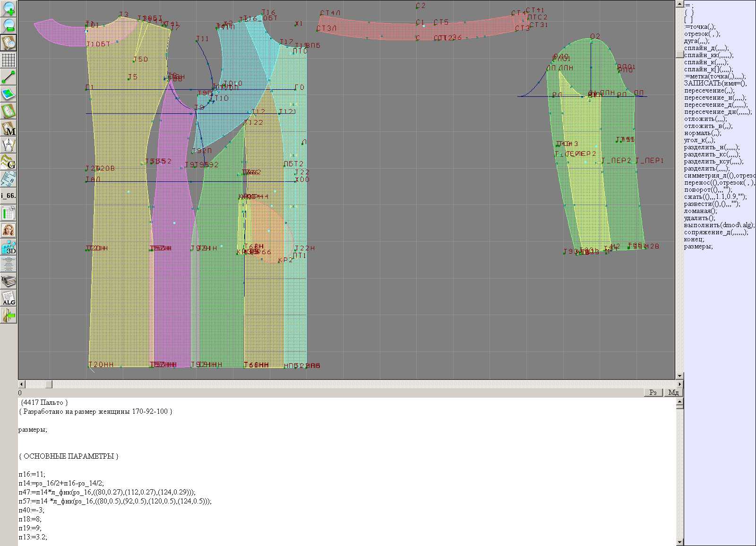Click the compass measuring tool icon
This screenshot has width=756, height=546.
pos(9,145)
